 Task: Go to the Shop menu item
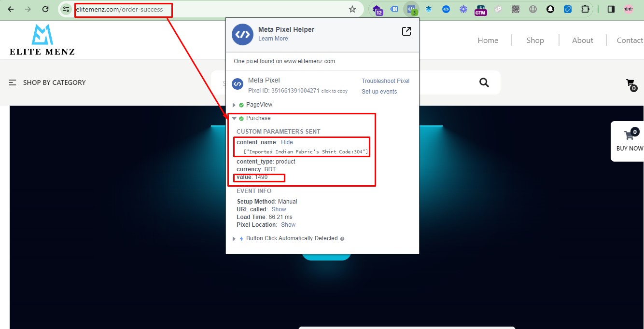[535, 41]
